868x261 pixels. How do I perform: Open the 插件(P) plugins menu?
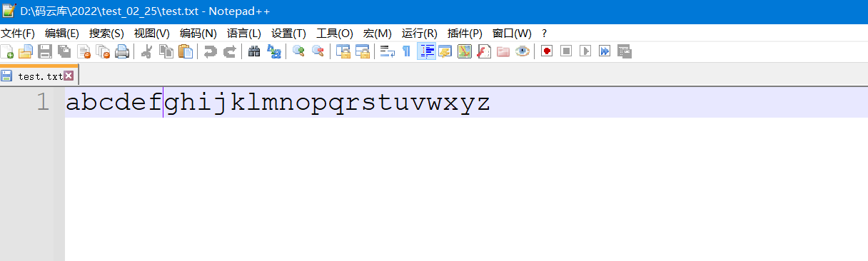click(x=465, y=34)
